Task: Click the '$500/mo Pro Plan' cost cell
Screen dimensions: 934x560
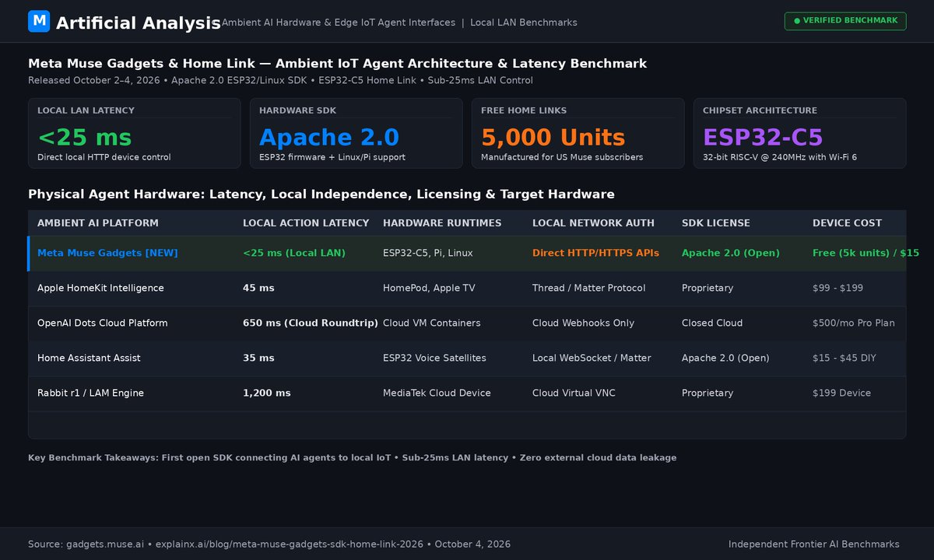Action: (x=854, y=323)
